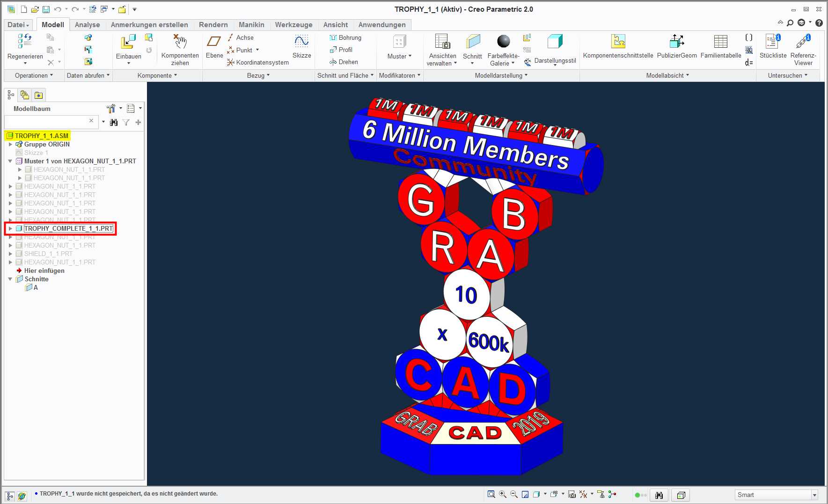Click the Koordinatensystem tool
828x504 pixels.
point(258,62)
